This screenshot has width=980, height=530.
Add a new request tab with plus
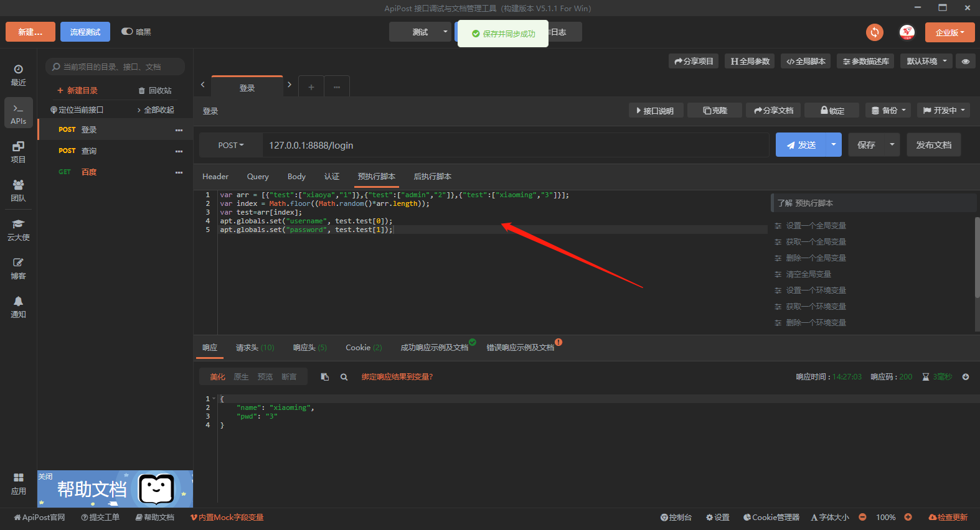[311, 87]
